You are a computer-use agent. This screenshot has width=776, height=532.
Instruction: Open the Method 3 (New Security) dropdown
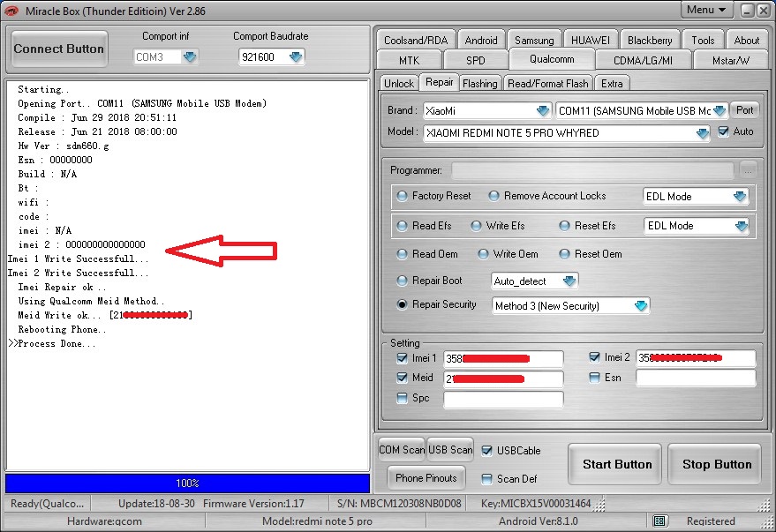641,305
